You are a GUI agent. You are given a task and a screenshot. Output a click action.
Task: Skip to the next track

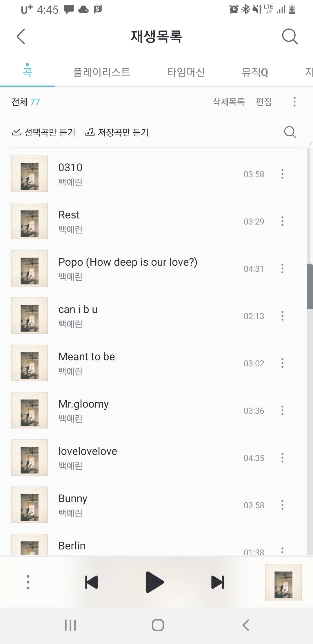click(x=218, y=582)
